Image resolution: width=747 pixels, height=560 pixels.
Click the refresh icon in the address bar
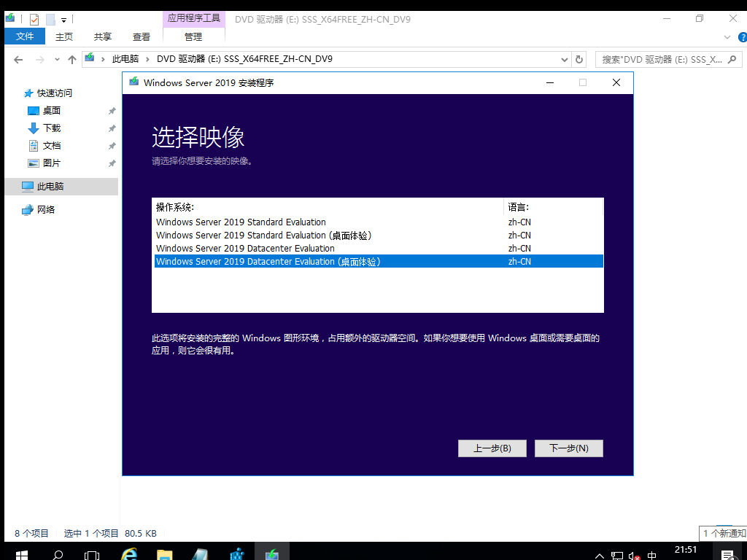tap(578, 60)
